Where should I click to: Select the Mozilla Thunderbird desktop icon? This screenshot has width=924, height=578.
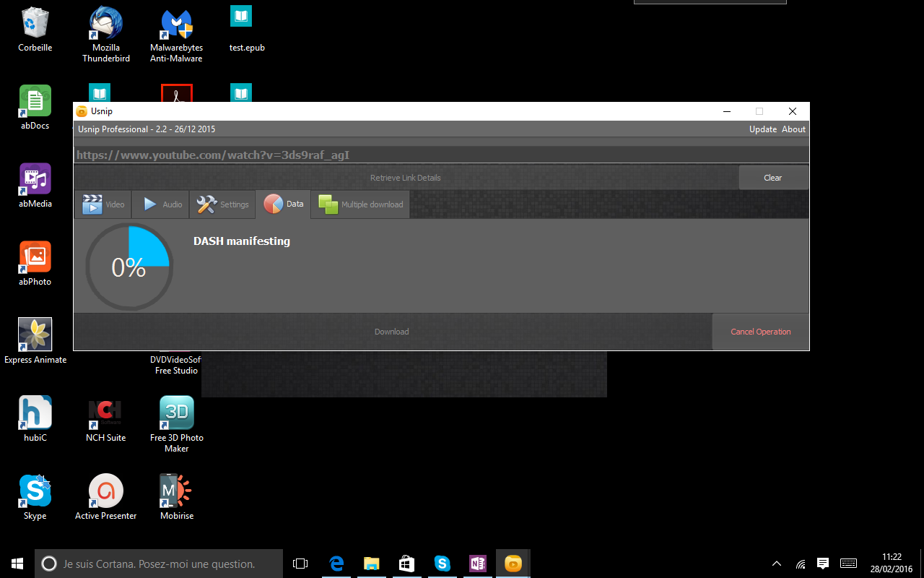[x=106, y=35]
